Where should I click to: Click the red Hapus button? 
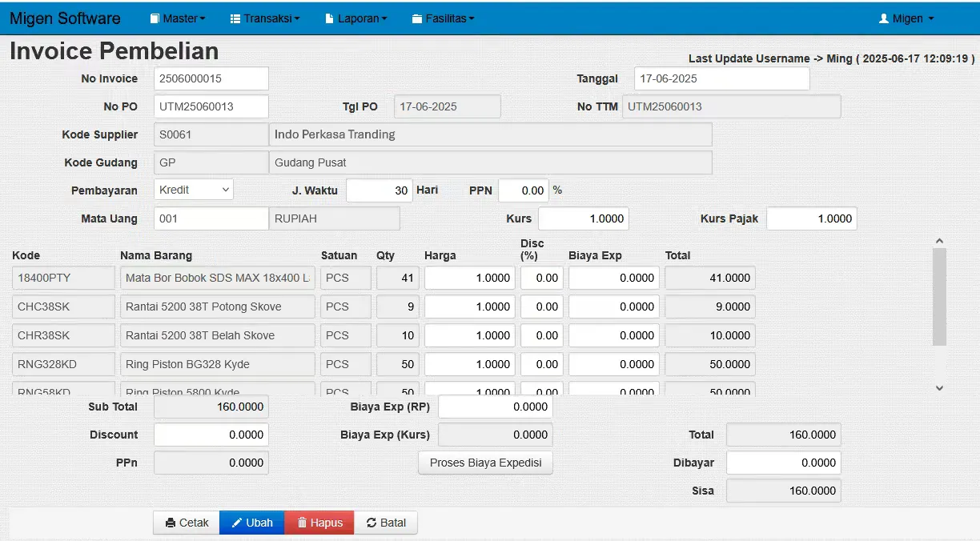[319, 523]
